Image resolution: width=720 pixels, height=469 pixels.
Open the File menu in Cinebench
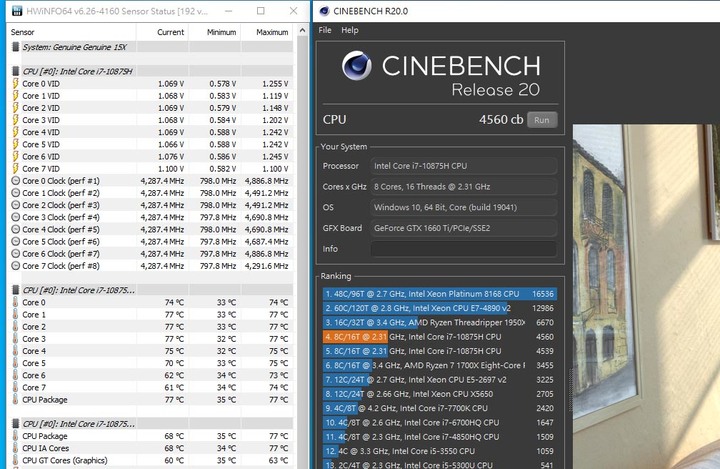[x=325, y=30]
